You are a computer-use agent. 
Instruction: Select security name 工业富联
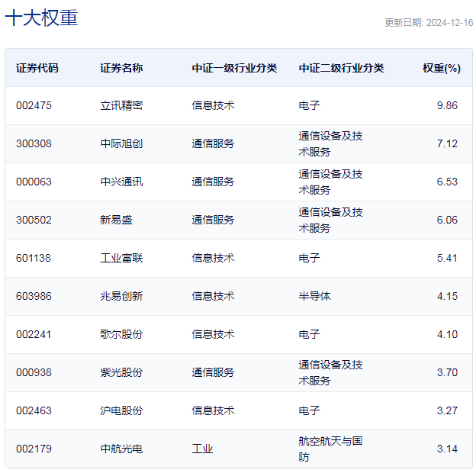121,259
